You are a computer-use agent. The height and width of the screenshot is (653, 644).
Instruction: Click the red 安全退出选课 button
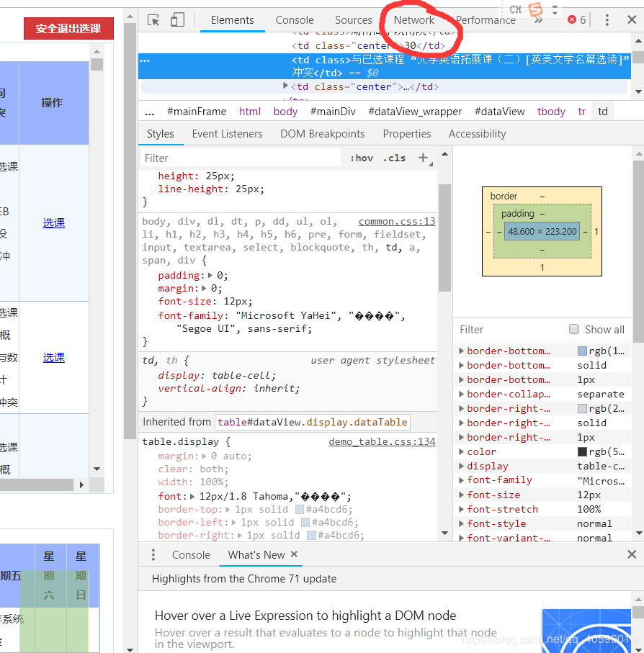(68, 28)
